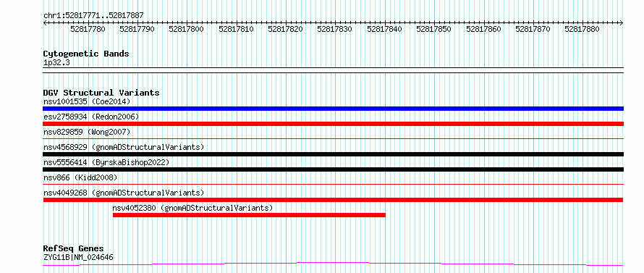Click the black nsv4568929 variant bar
The width and height of the screenshot is (644, 273).
click(x=333, y=154)
